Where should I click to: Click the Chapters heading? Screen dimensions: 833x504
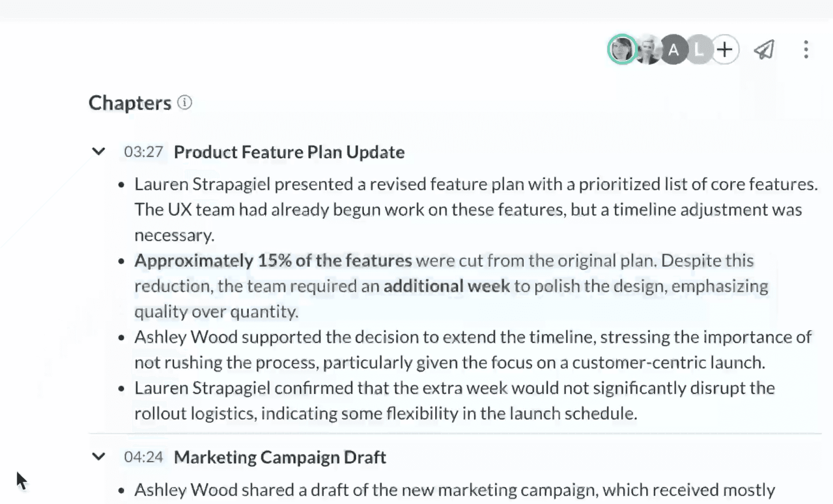coord(130,103)
